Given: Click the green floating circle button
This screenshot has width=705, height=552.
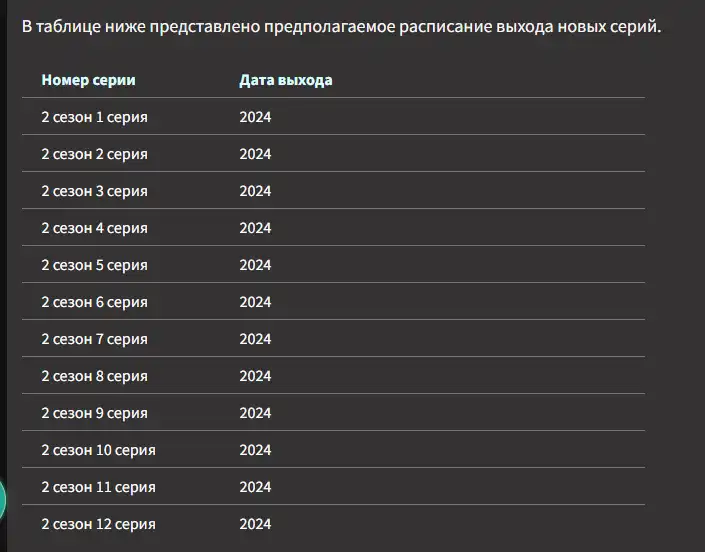Looking at the screenshot, I should [2, 500].
